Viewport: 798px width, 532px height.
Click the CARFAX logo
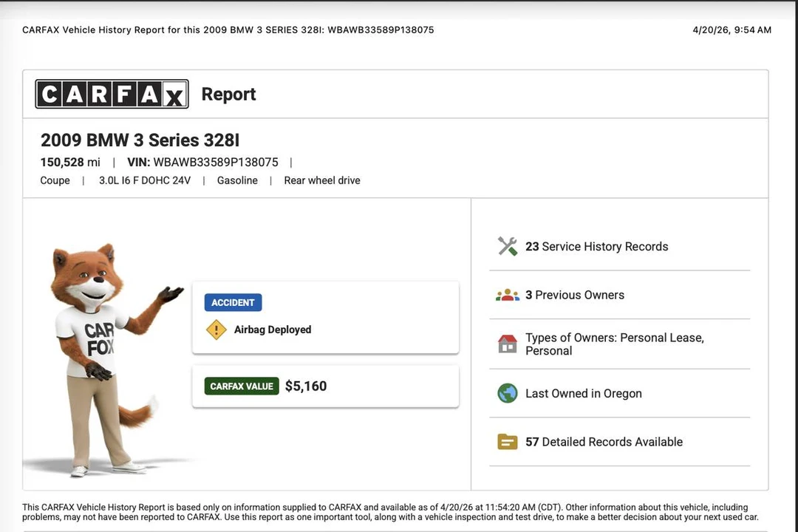point(112,94)
